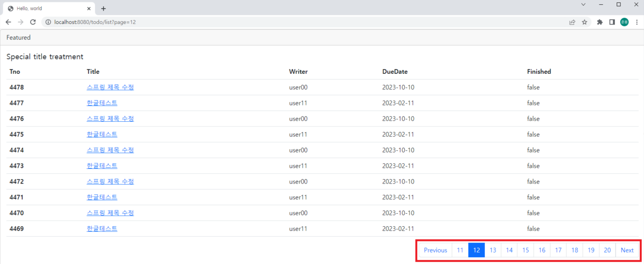Click the Special title treatment heading
The height and width of the screenshot is (264, 644).
coord(45,57)
